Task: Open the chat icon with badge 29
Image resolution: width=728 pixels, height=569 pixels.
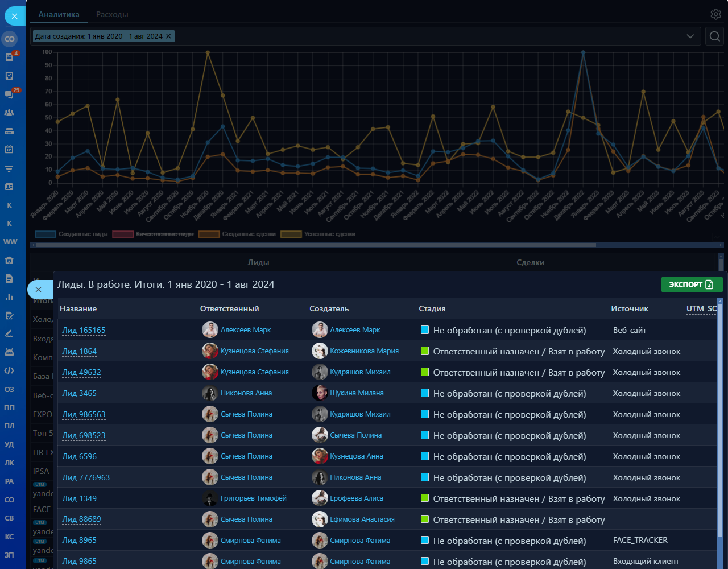Action: click(10, 94)
